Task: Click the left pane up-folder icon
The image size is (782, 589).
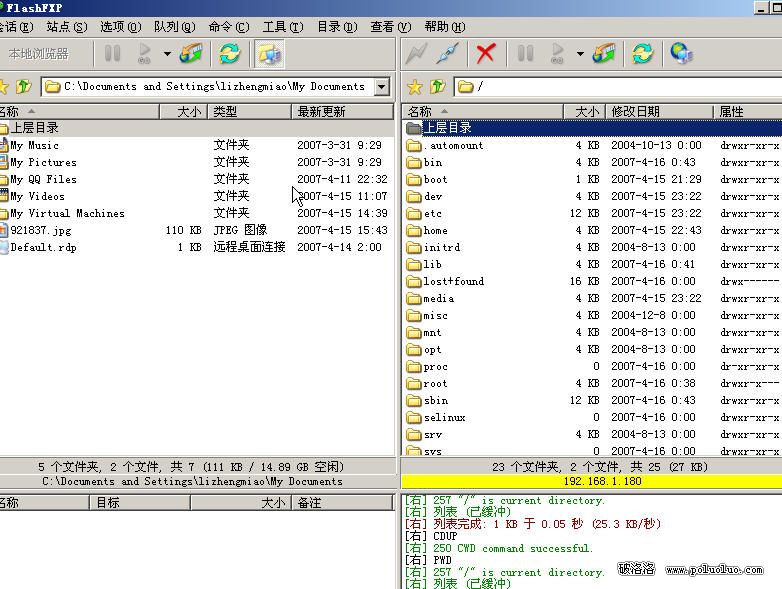Action: point(23,87)
